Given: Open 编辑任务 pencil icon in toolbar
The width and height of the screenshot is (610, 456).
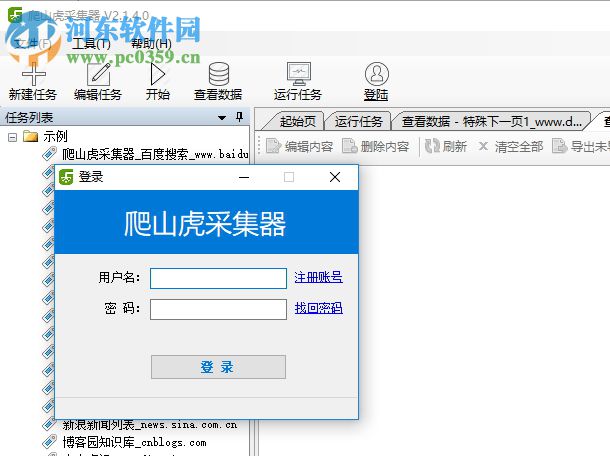Looking at the screenshot, I should click(98, 74).
